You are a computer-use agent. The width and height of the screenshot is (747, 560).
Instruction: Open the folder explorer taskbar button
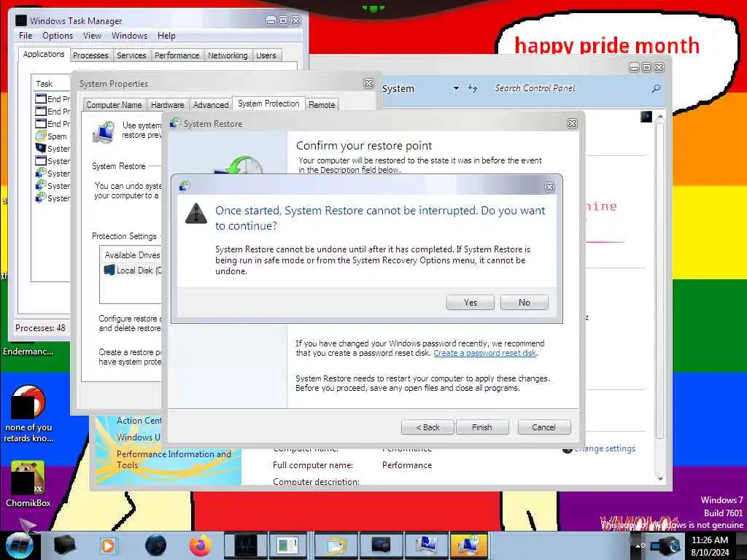point(336,545)
